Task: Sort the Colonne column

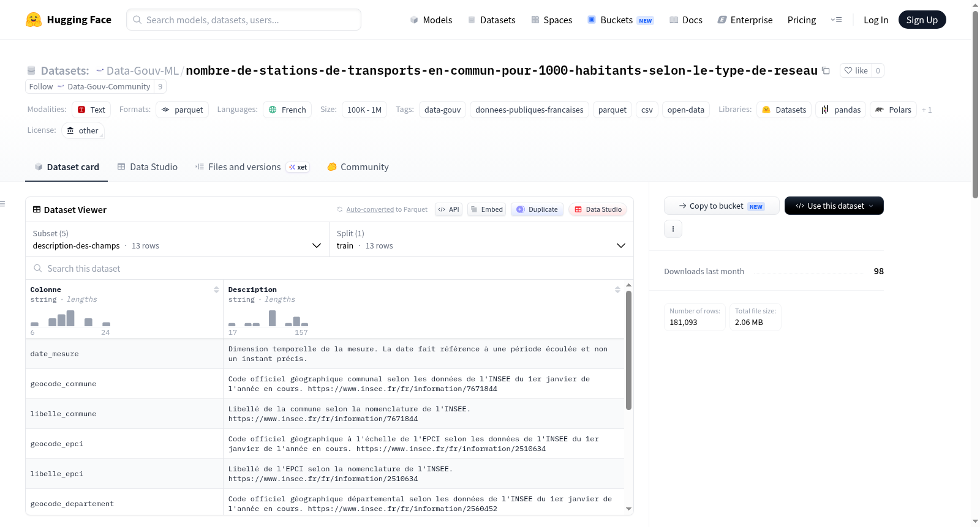Action: point(216,290)
